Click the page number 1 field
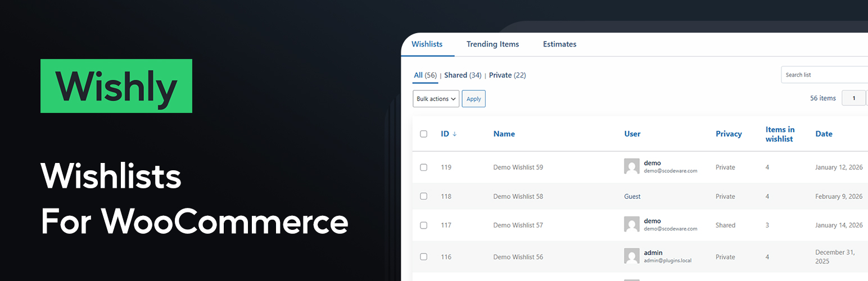The image size is (868, 281). 854,98
